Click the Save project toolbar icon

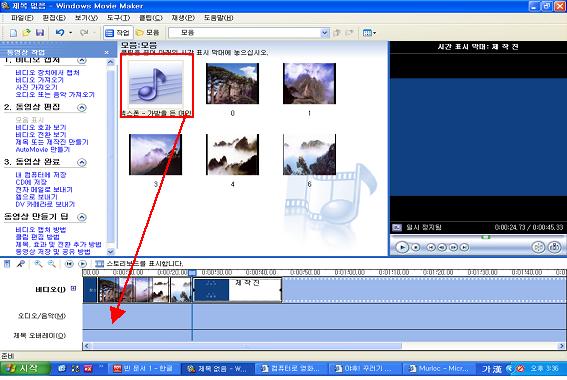click(x=40, y=33)
